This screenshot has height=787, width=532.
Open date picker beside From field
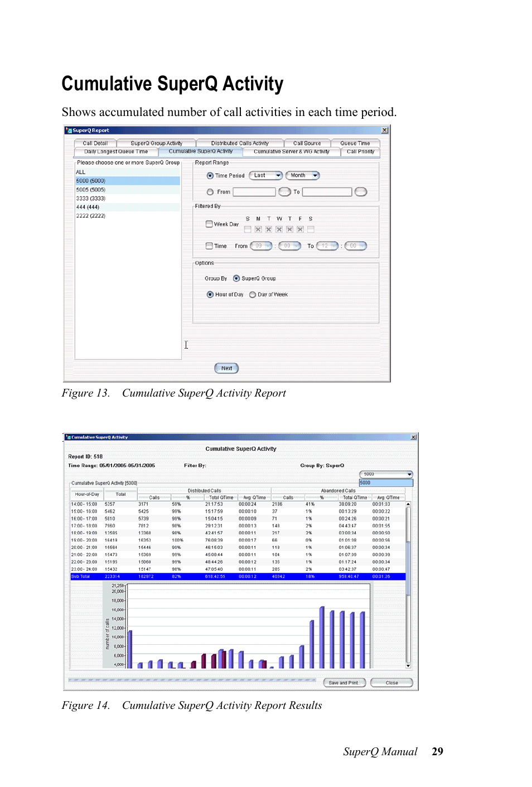pyautogui.click(x=284, y=192)
